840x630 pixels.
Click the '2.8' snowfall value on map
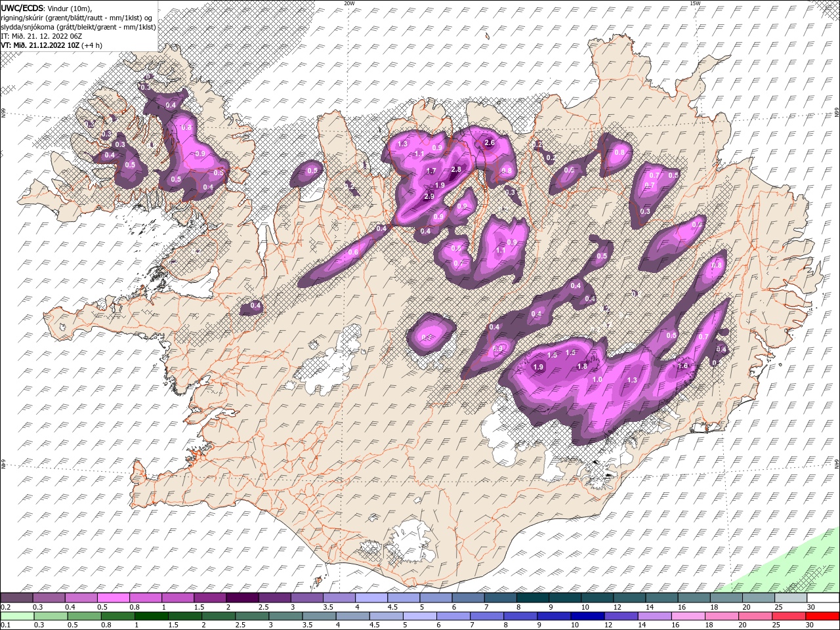(x=457, y=169)
